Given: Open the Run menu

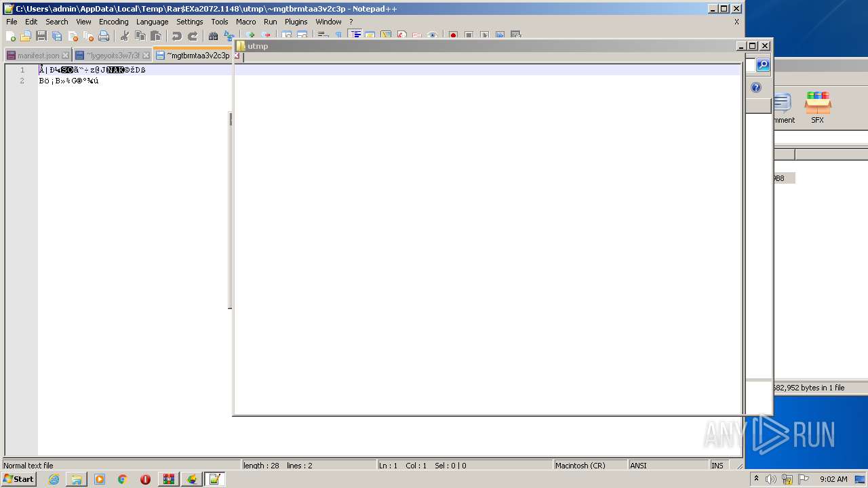Looking at the screenshot, I should click(271, 22).
